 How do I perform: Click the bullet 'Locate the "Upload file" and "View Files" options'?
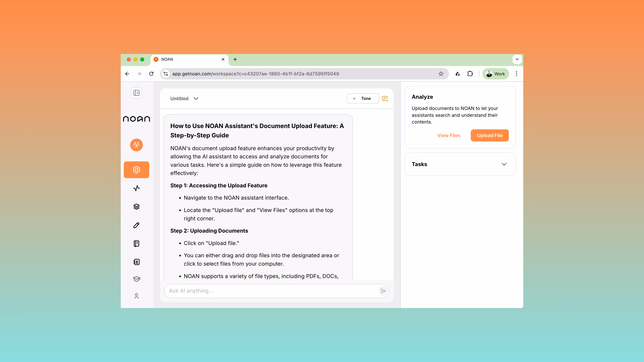[x=258, y=214]
